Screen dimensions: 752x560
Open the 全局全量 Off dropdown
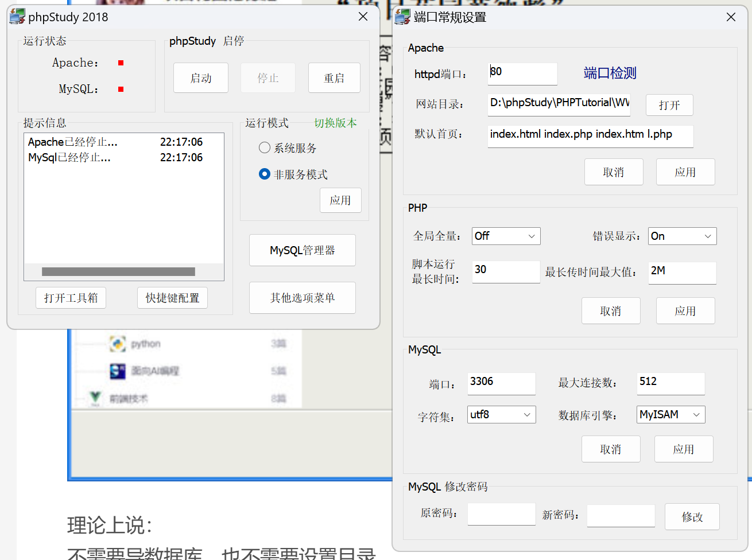(506, 236)
